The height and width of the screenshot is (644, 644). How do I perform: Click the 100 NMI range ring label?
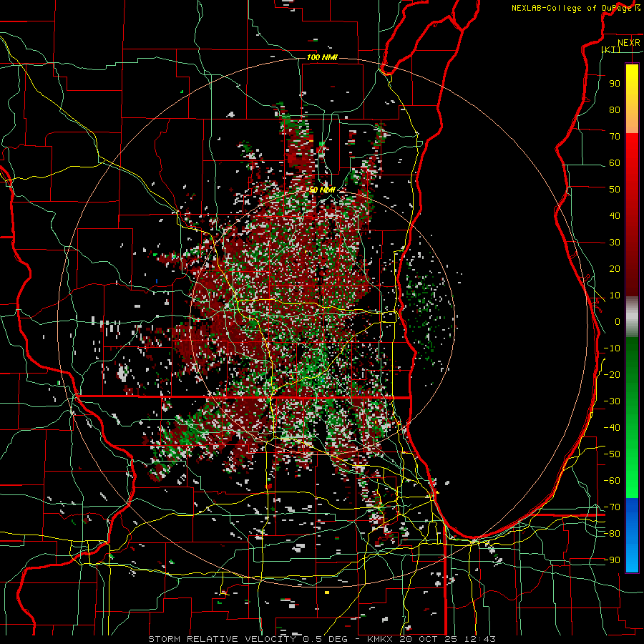(x=322, y=57)
